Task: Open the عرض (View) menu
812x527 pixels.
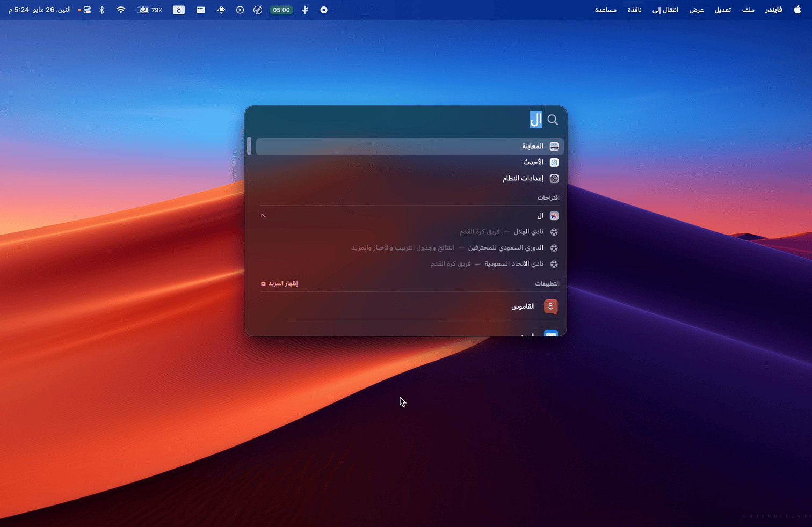Action: (x=697, y=10)
